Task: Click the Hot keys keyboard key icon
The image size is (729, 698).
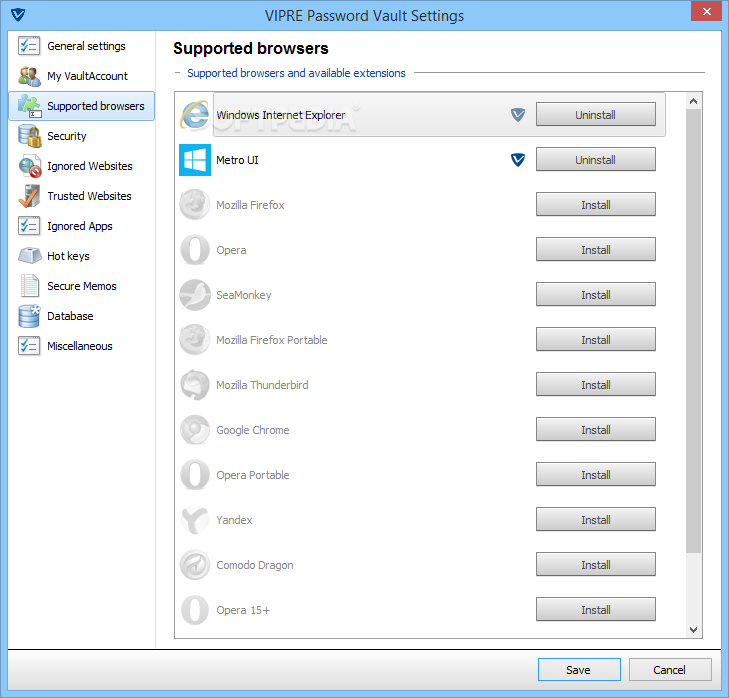Action: [30, 256]
